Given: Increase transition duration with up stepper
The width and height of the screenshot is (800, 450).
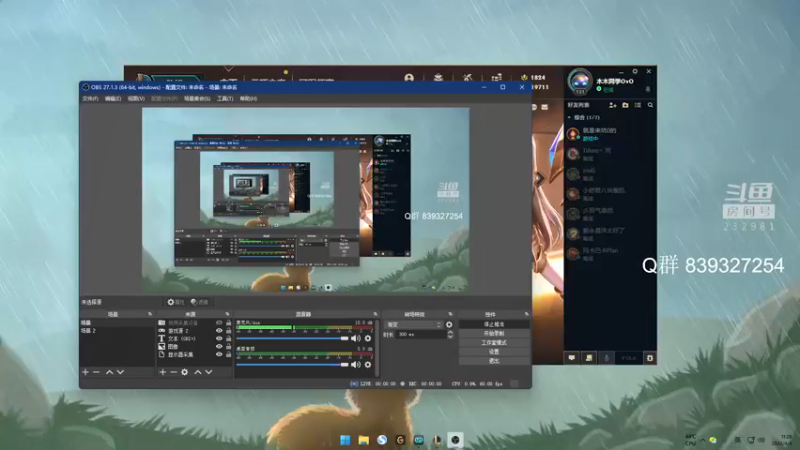Looking at the screenshot, I should 450,333.
